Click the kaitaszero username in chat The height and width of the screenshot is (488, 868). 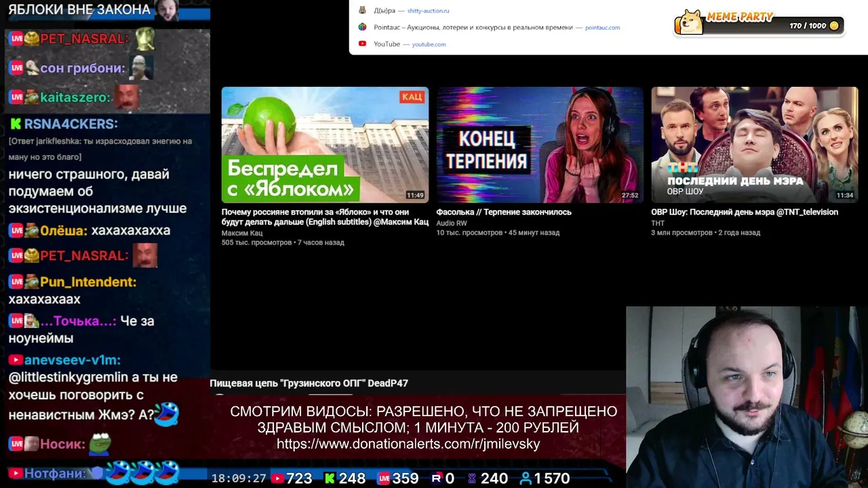click(x=75, y=98)
